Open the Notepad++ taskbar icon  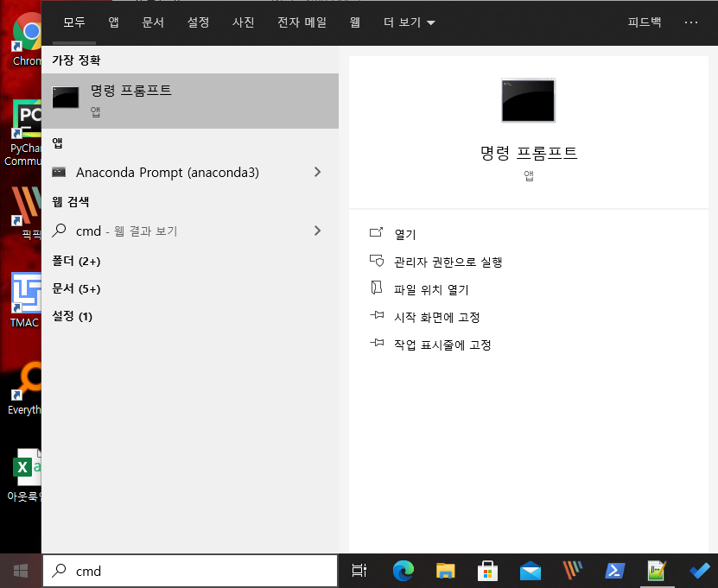(x=657, y=571)
